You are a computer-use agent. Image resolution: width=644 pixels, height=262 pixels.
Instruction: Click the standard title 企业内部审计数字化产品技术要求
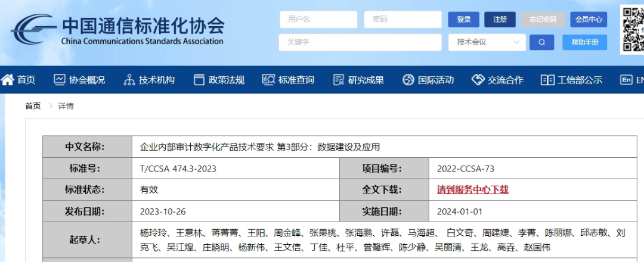coord(206,147)
